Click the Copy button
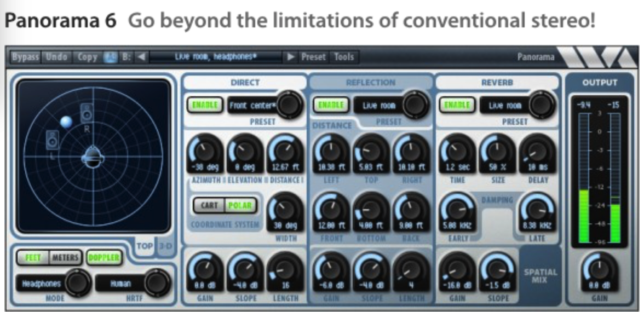The image size is (644, 312). coord(87,57)
